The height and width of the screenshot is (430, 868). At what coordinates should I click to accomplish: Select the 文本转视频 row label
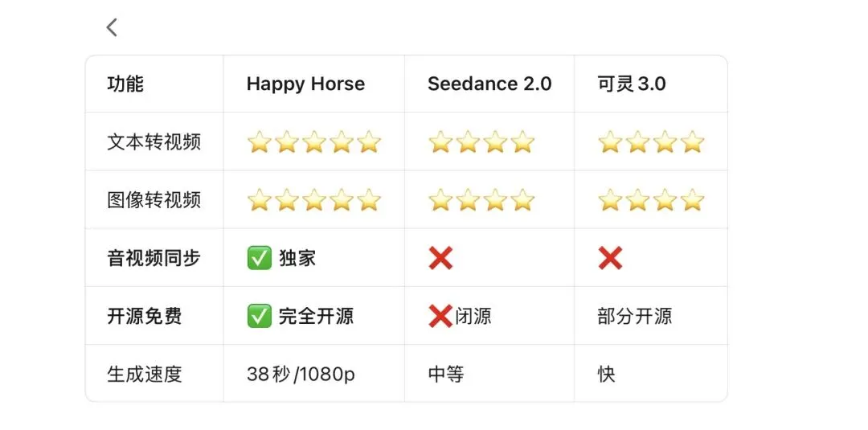pyautogui.click(x=154, y=142)
